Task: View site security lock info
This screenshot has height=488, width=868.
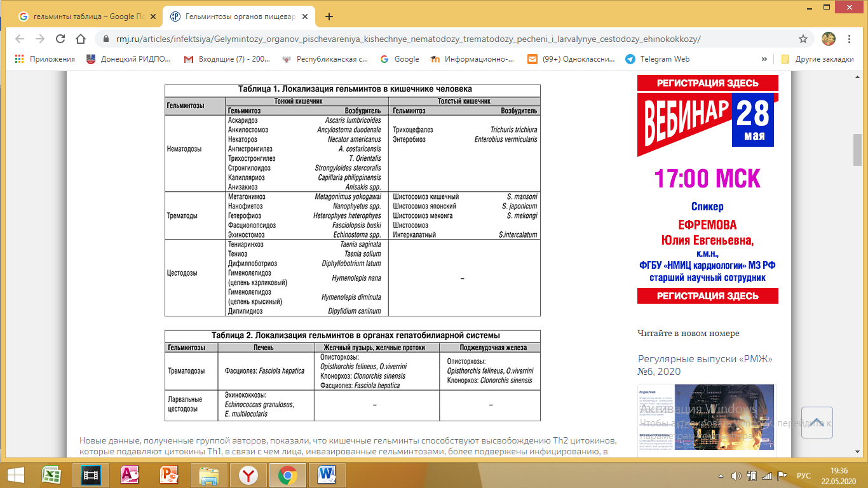Action: 106,39
